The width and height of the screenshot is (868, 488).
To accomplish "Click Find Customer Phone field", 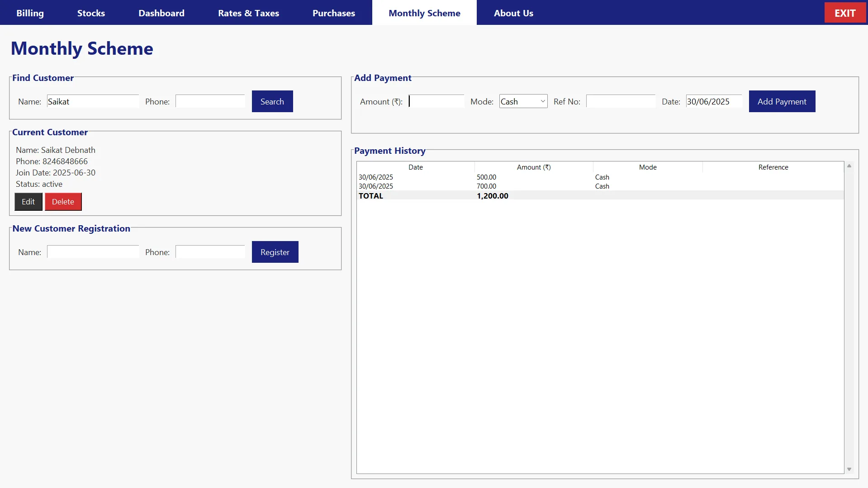I will [x=210, y=101].
